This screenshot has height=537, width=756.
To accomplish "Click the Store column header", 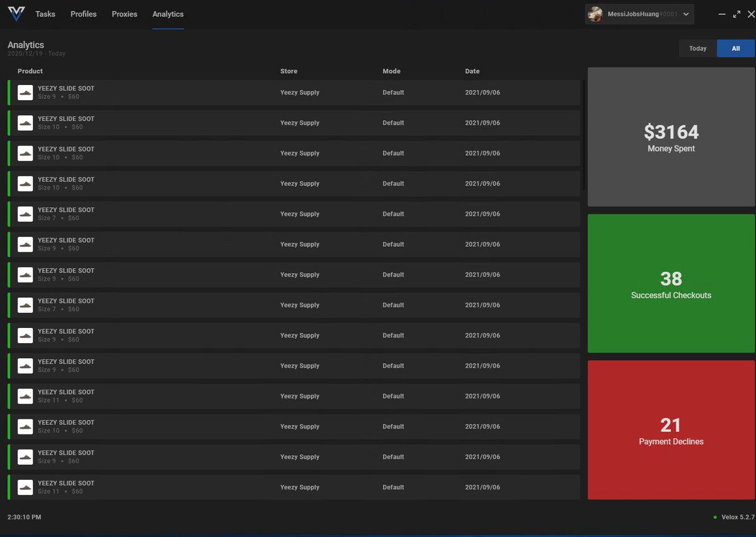I will (x=289, y=71).
